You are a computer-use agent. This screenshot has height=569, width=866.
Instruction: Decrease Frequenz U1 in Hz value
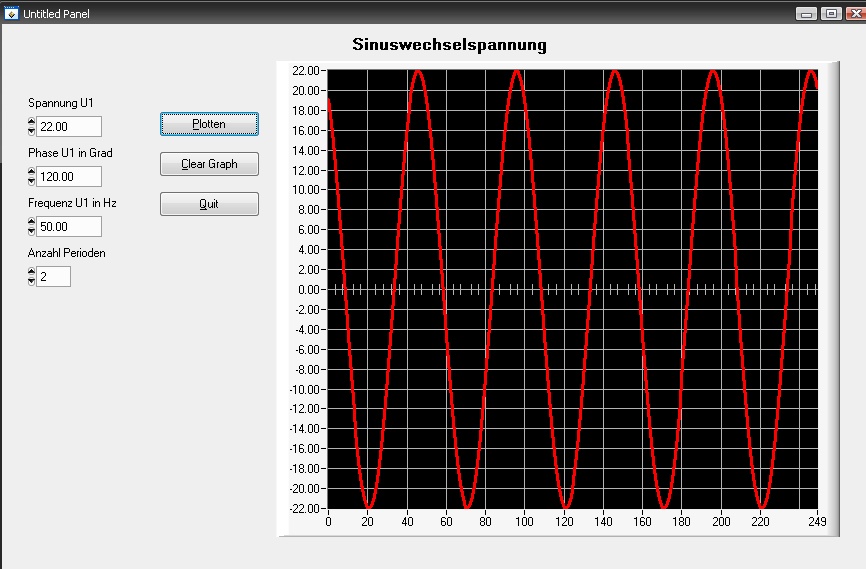pos(31,231)
